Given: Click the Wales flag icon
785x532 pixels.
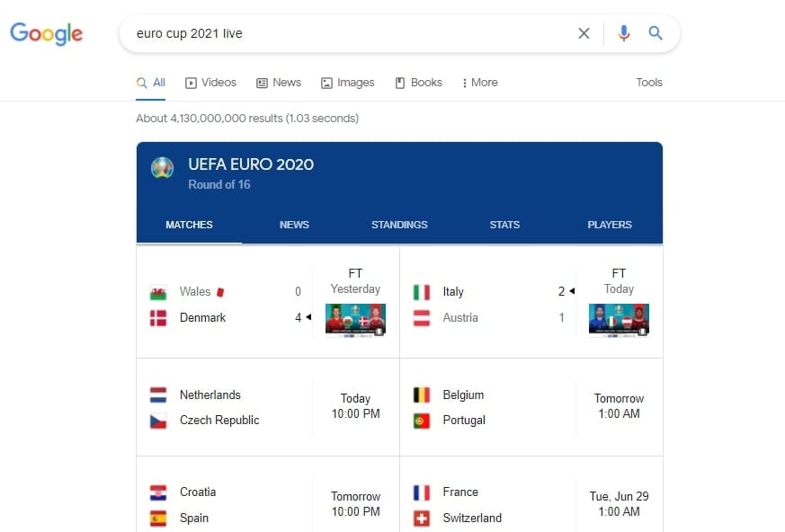Looking at the screenshot, I should [x=158, y=292].
